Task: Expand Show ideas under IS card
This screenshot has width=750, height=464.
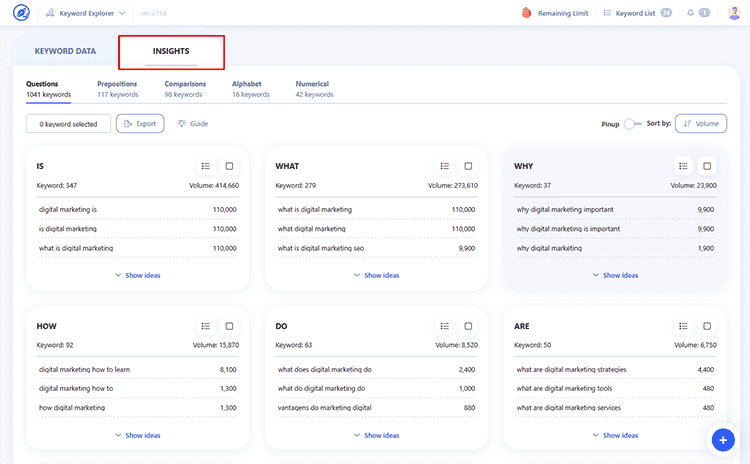Action: click(138, 275)
